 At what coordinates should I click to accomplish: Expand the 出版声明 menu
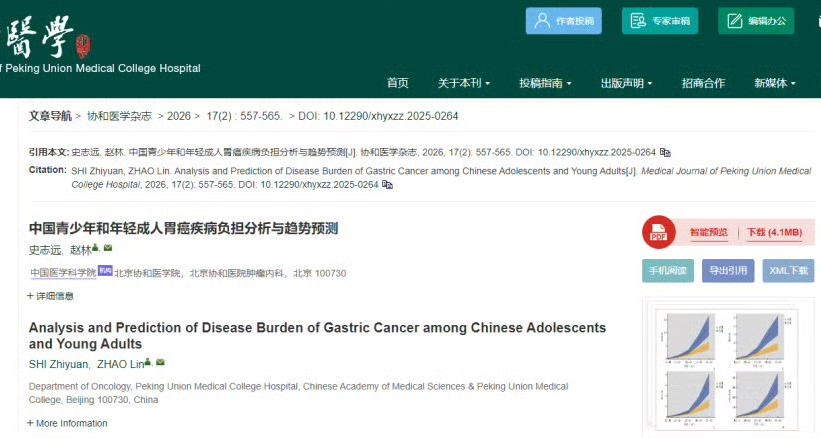[x=626, y=83]
